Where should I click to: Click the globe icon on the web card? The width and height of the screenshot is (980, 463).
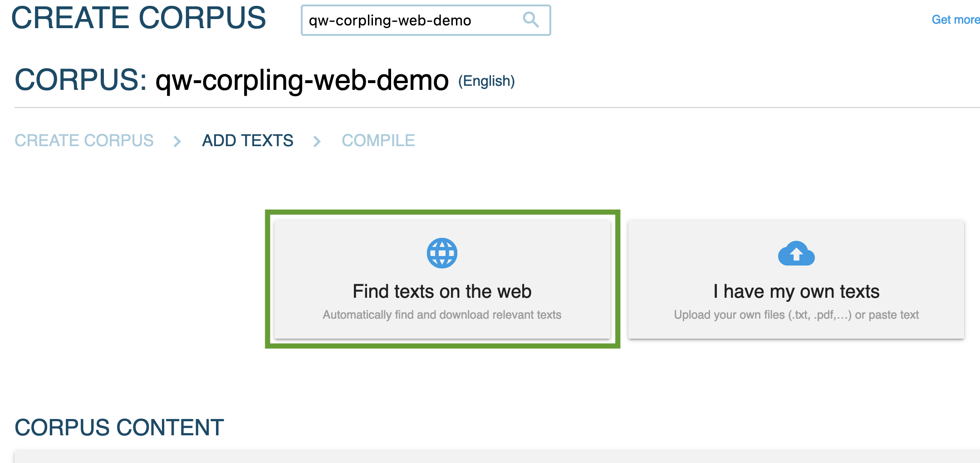tap(442, 253)
